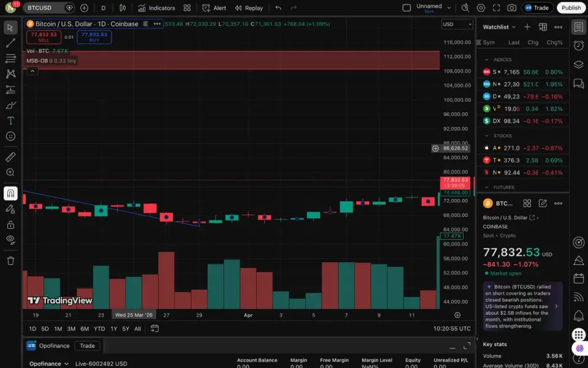The image size is (588, 368).
Task: Collapse the STOCKS section
Action: [487, 136]
